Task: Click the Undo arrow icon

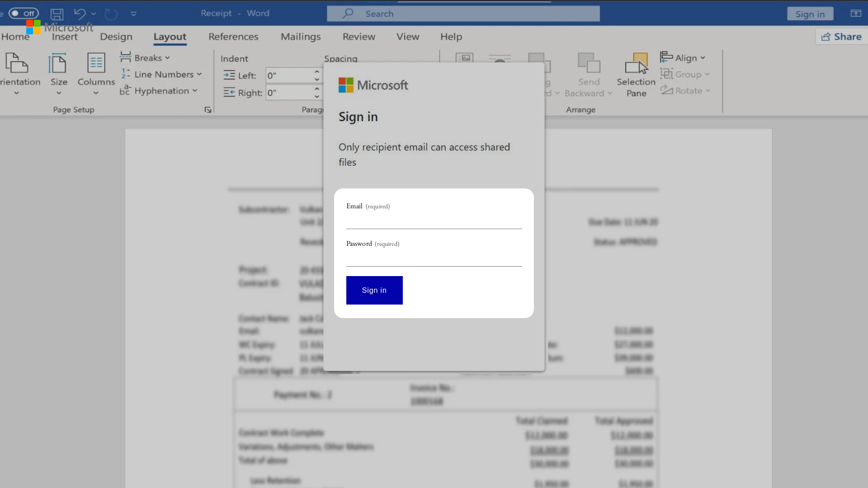Action: (x=80, y=14)
